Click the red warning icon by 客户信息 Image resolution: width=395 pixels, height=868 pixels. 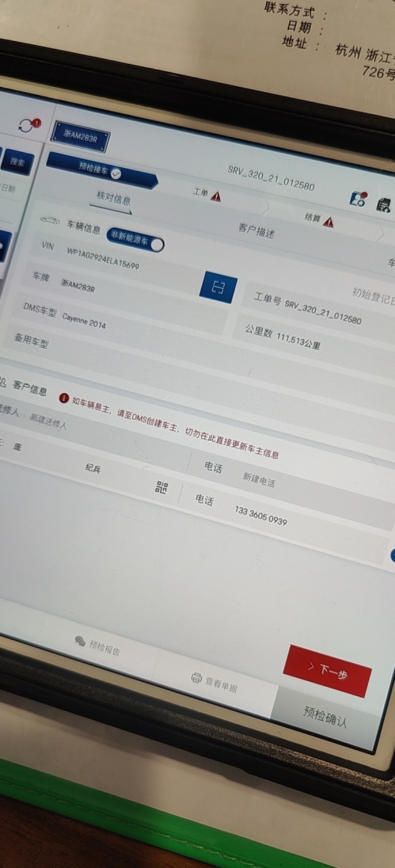(x=64, y=397)
